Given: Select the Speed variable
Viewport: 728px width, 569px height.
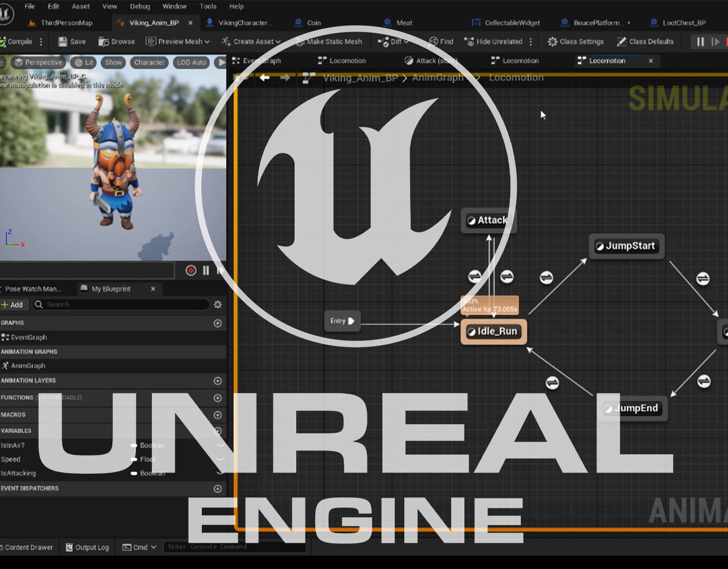Looking at the screenshot, I should tap(11, 459).
